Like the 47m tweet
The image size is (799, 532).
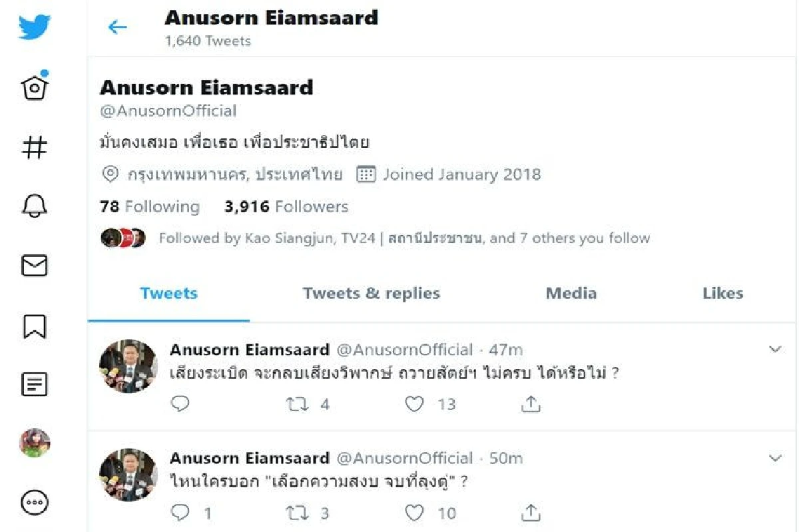pos(414,404)
